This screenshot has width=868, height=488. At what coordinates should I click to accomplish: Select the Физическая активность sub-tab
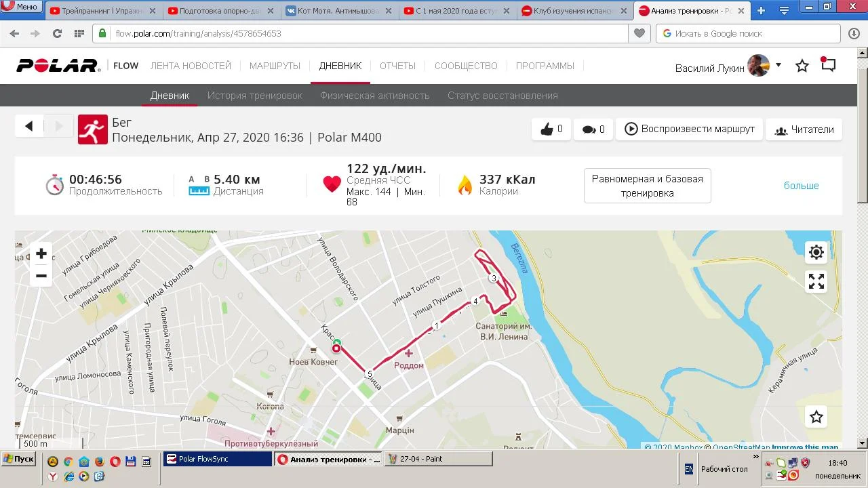[375, 96]
